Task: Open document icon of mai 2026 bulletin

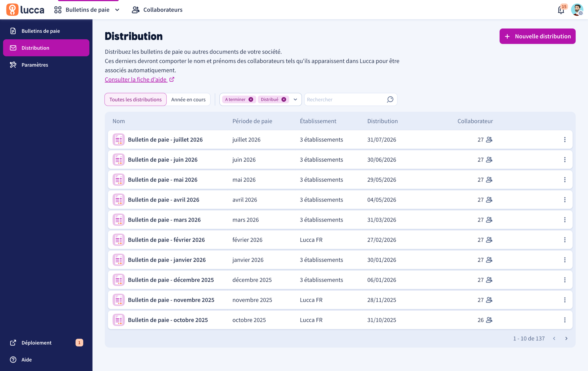Action: pos(119,179)
